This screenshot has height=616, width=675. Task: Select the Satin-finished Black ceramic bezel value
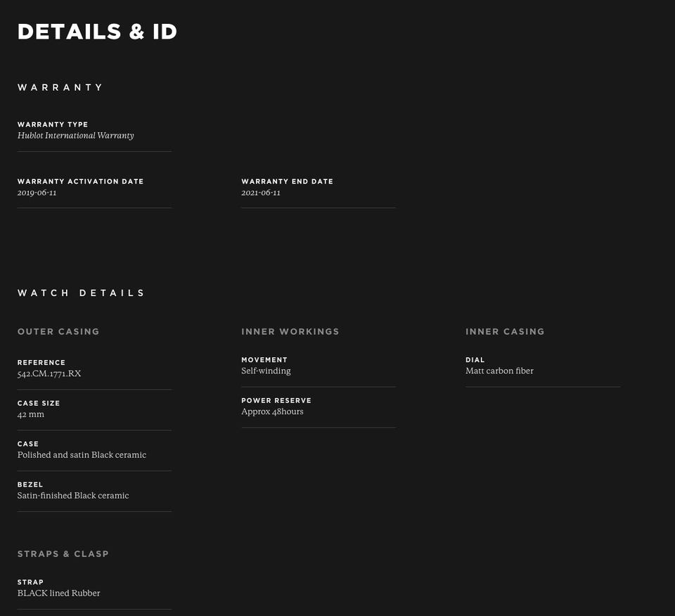pos(73,496)
